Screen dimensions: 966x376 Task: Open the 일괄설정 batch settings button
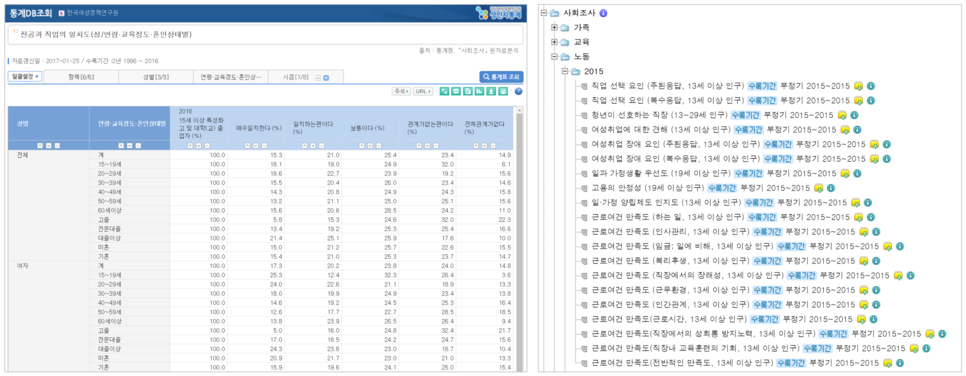25,76
